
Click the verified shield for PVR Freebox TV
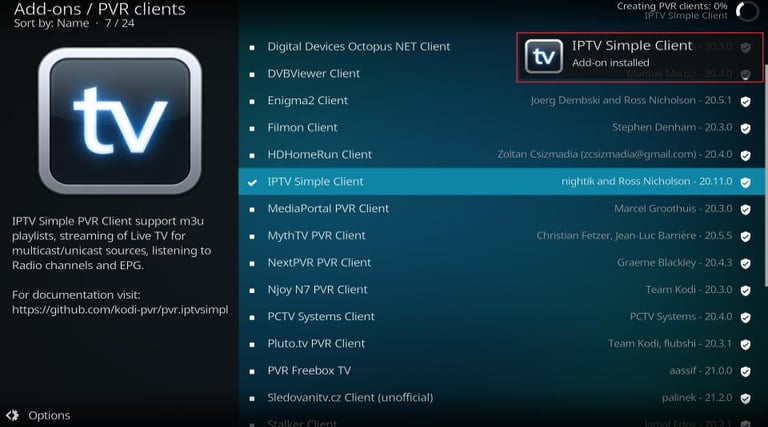click(x=745, y=371)
